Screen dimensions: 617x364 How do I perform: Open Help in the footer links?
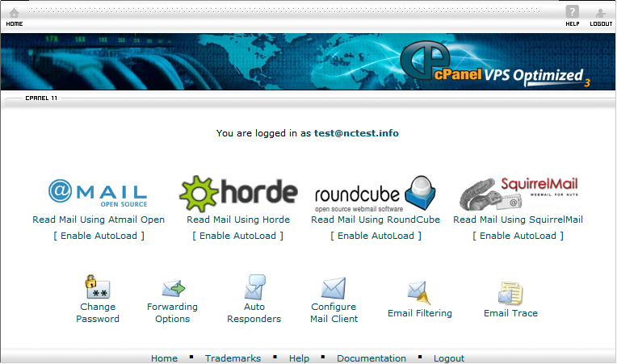point(299,358)
